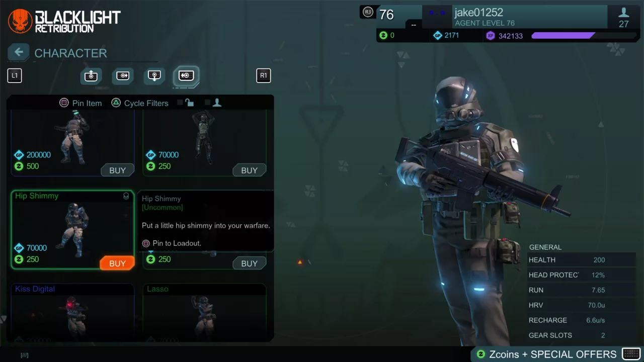The image size is (644, 362).
Task: Select the down-arrow taunt slot tab
Action: pyautogui.click(x=154, y=75)
